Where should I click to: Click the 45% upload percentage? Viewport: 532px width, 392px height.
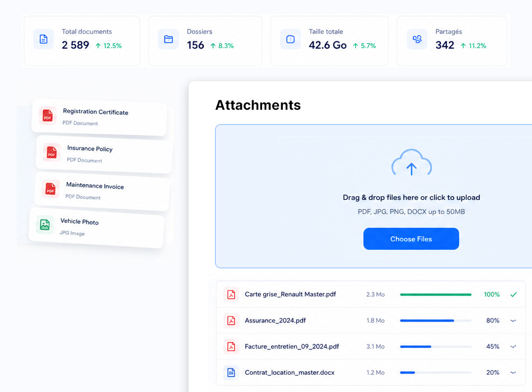click(493, 347)
